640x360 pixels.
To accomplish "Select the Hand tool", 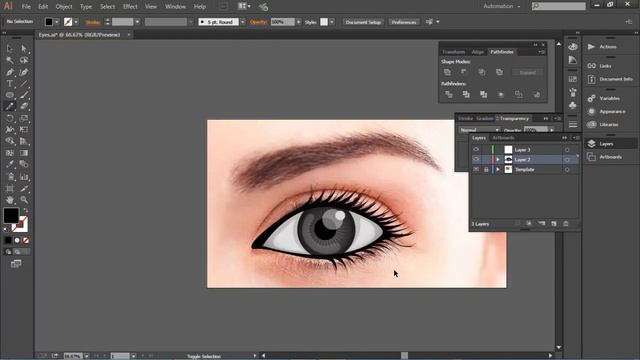I will [10, 200].
